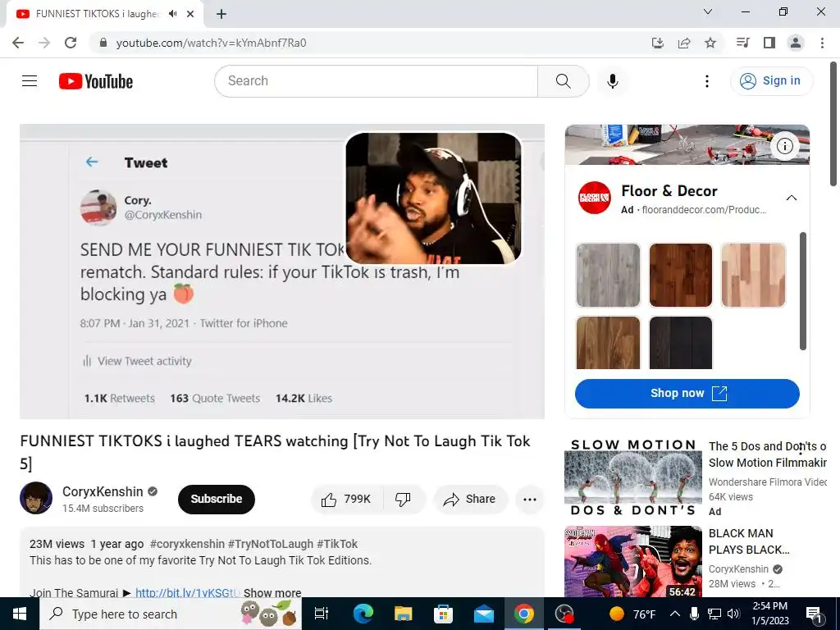Go to YouTube home via logo
This screenshot has width=840, height=630.
tap(96, 81)
